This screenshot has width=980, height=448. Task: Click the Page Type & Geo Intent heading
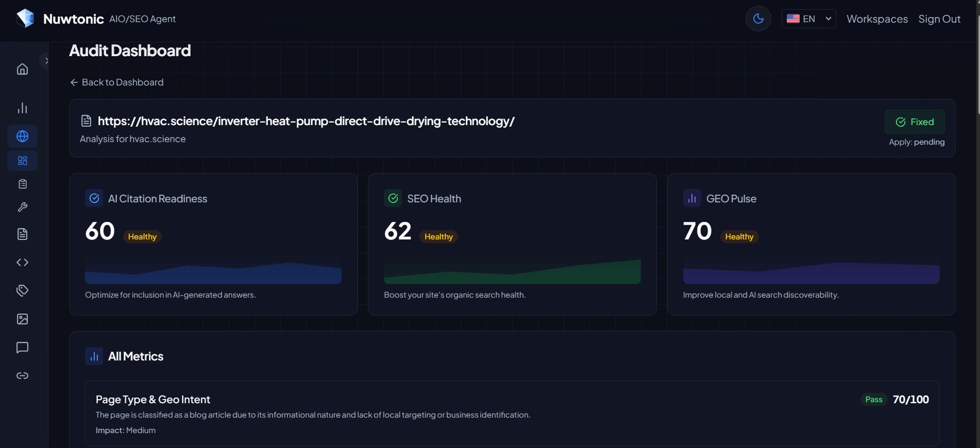click(x=153, y=400)
